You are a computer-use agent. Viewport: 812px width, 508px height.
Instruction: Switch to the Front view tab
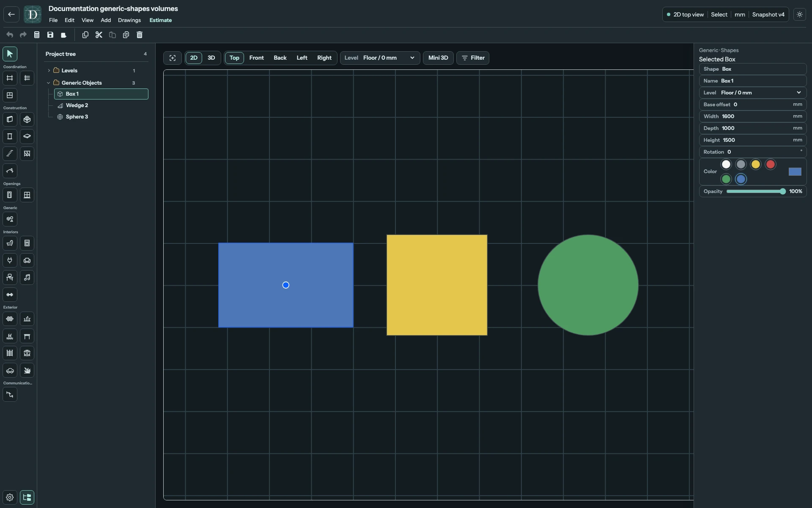coord(257,58)
